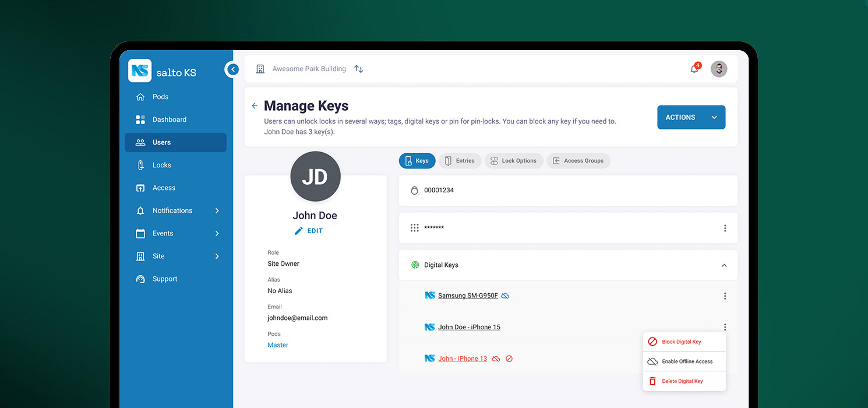Open the ACTIONS dropdown
Image resolution: width=868 pixels, height=408 pixels.
691,117
